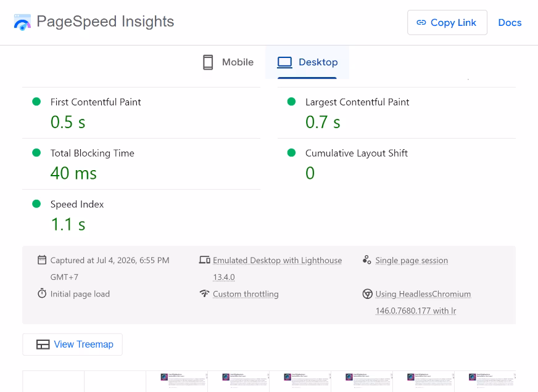
Task: Click the Chromium browser icon
Action: (x=368, y=294)
